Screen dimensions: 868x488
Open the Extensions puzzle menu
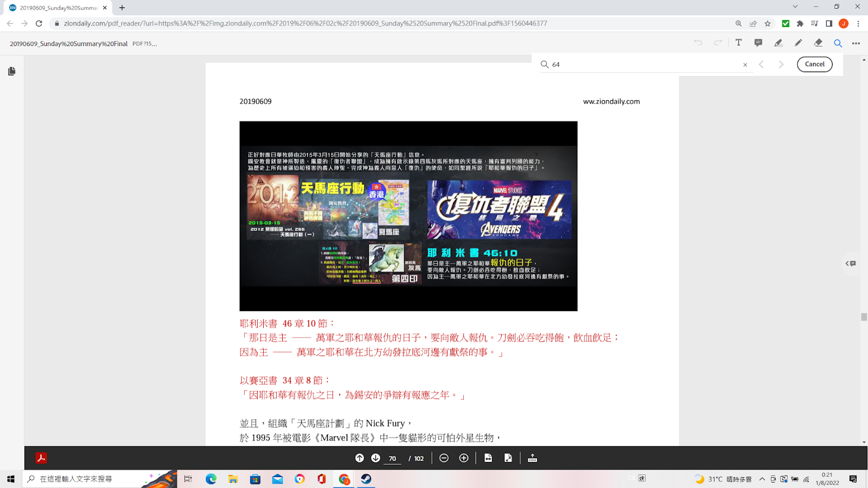pos(800,23)
